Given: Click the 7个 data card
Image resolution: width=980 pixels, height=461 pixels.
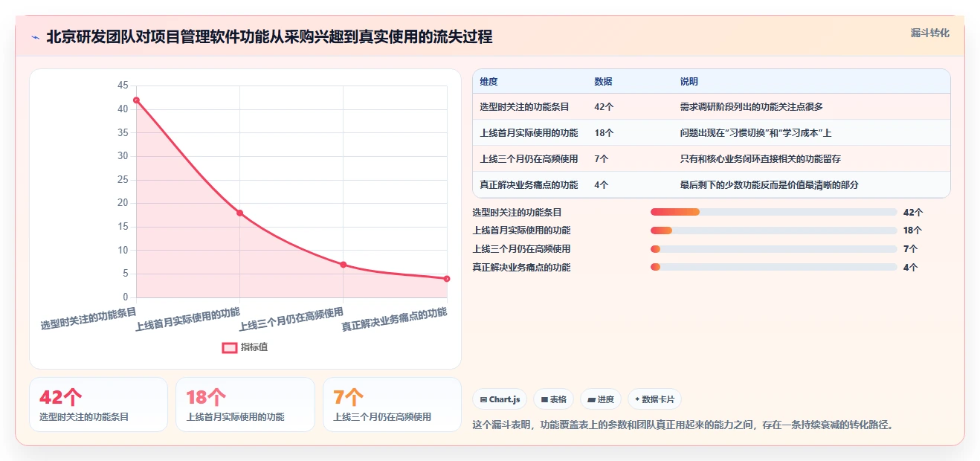Looking at the screenshot, I should tap(392, 404).
